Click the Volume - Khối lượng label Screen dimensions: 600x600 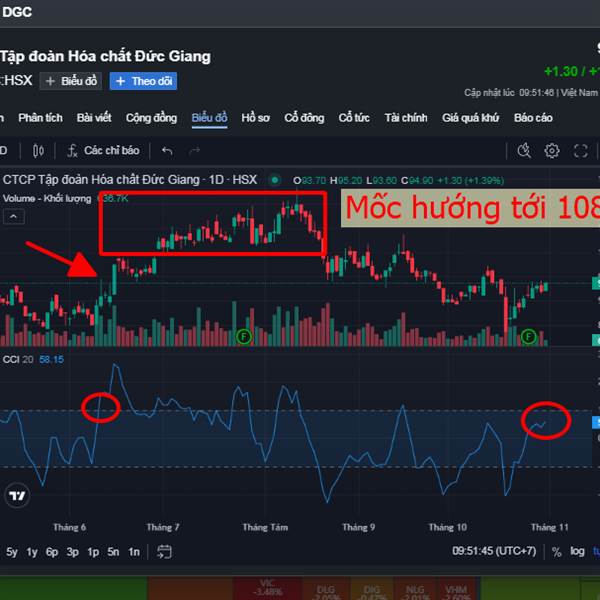tap(47, 198)
